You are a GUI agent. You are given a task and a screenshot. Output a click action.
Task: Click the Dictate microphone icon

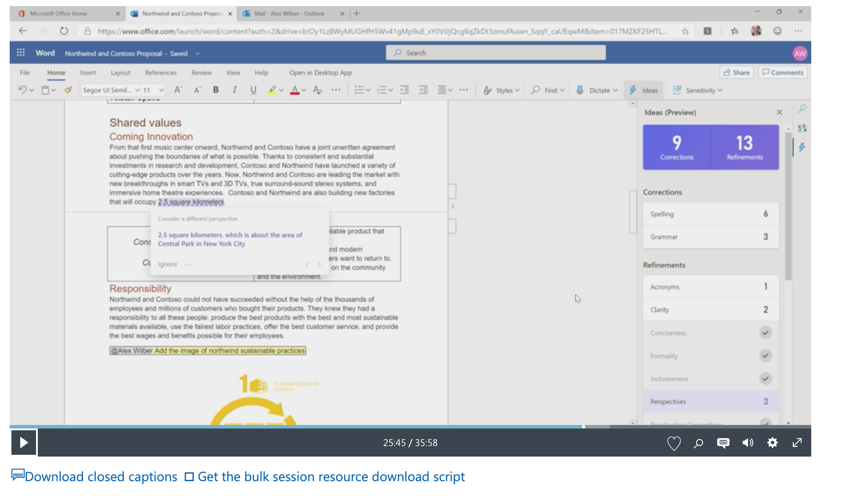[580, 90]
